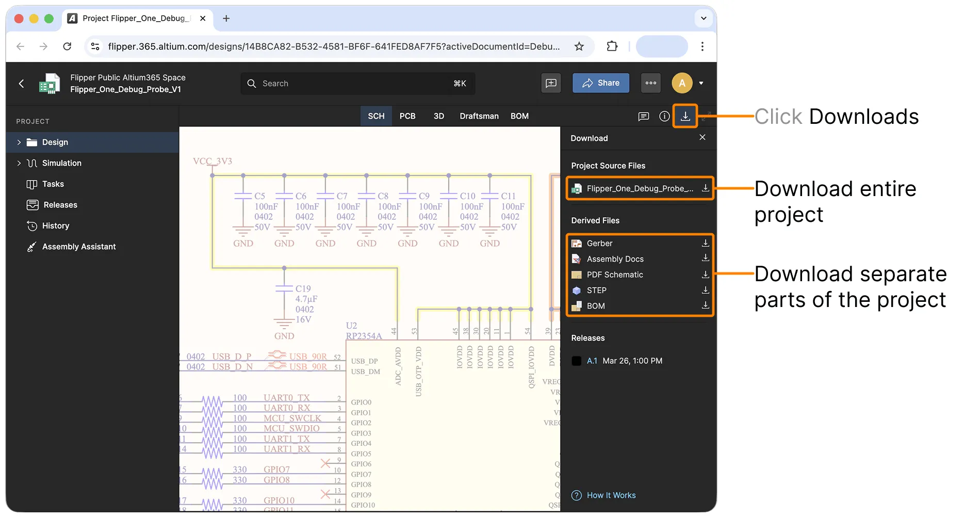Open a new browser tab
Image resolution: width=980 pixels, height=517 pixels.
[x=226, y=19]
